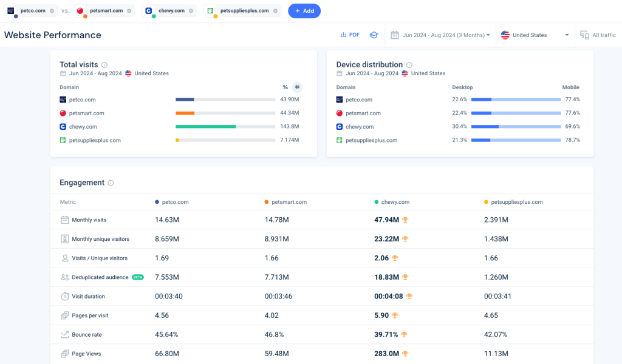This screenshot has height=364, width=622.
Task: Click the Device distribution info icon
Action: [408, 64]
